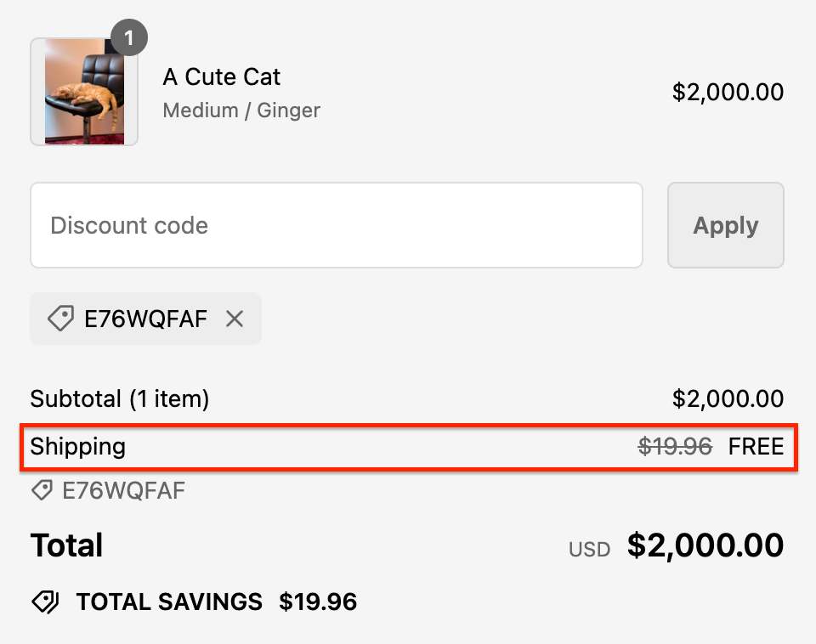Click the subtotal amount $2,000.00
This screenshot has width=816, height=644.
[728, 398]
